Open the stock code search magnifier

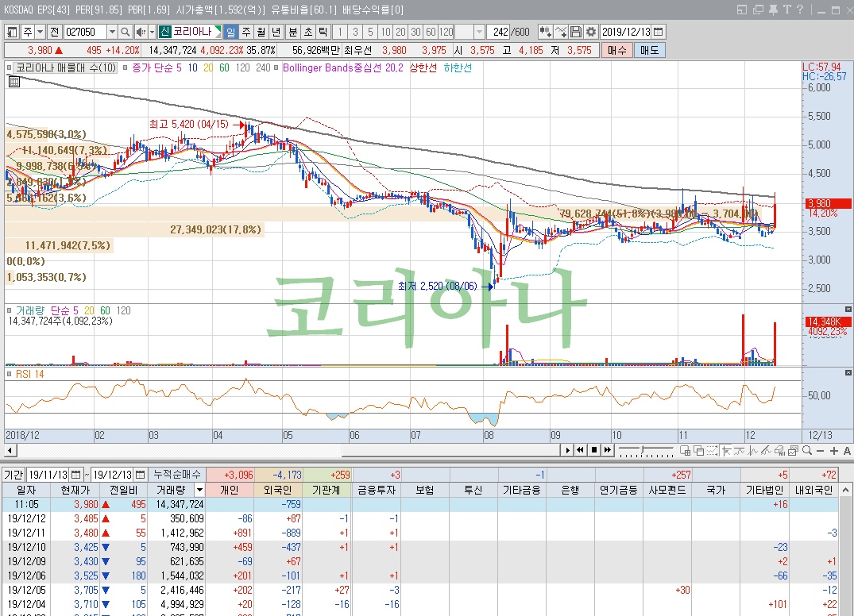coord(126,32)
